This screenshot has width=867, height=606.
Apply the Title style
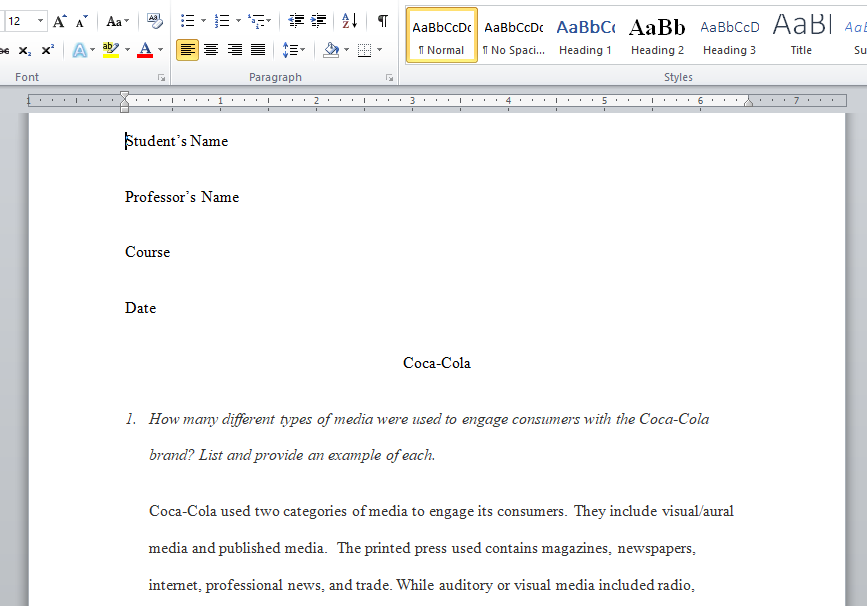801,36
